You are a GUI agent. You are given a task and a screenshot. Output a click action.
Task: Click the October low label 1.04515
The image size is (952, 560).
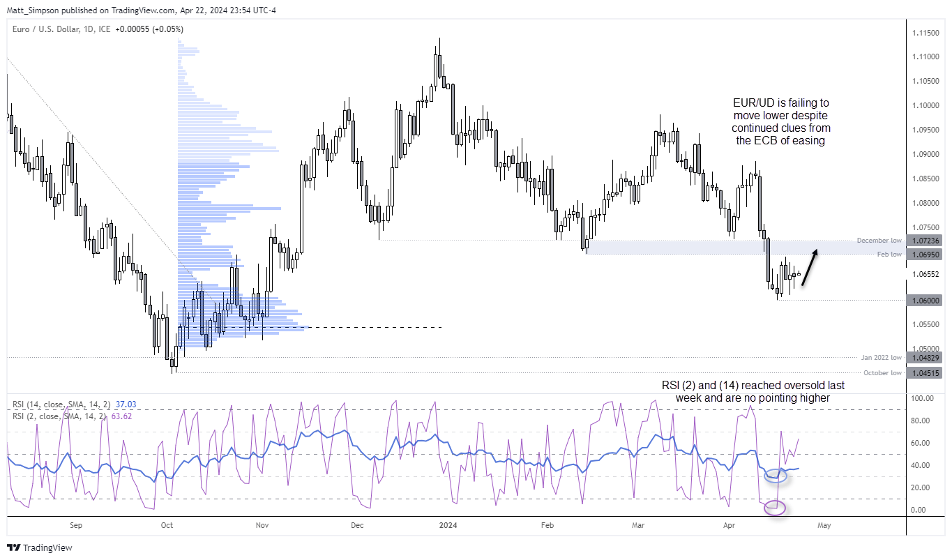pos(925,372)
